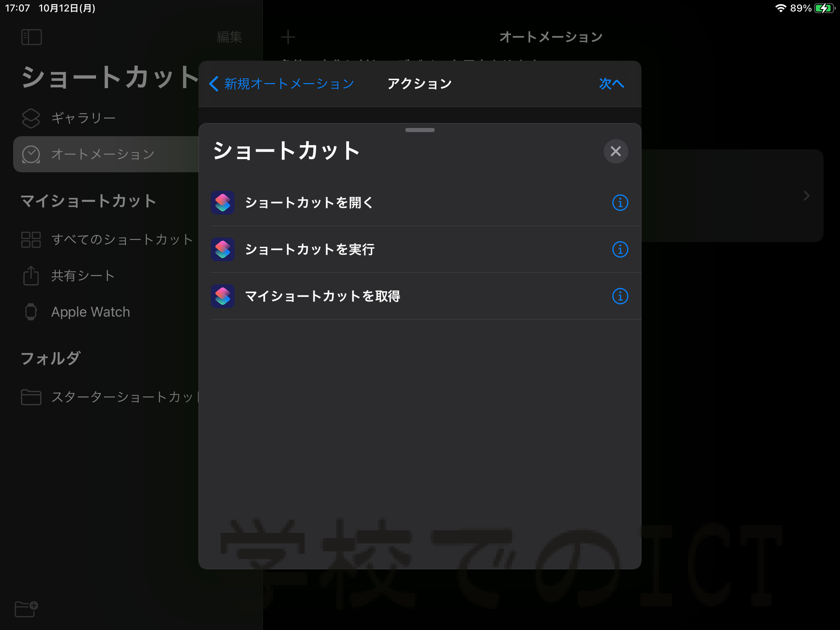This screenshot has height=630, width=840.
Task: Click the Wi-Fi status icon
Action: pos(780,8)
